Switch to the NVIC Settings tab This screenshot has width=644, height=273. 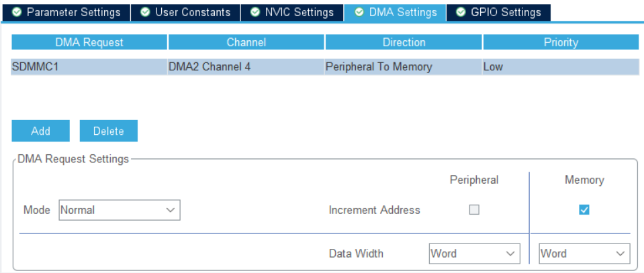click(x=292, y=12)
